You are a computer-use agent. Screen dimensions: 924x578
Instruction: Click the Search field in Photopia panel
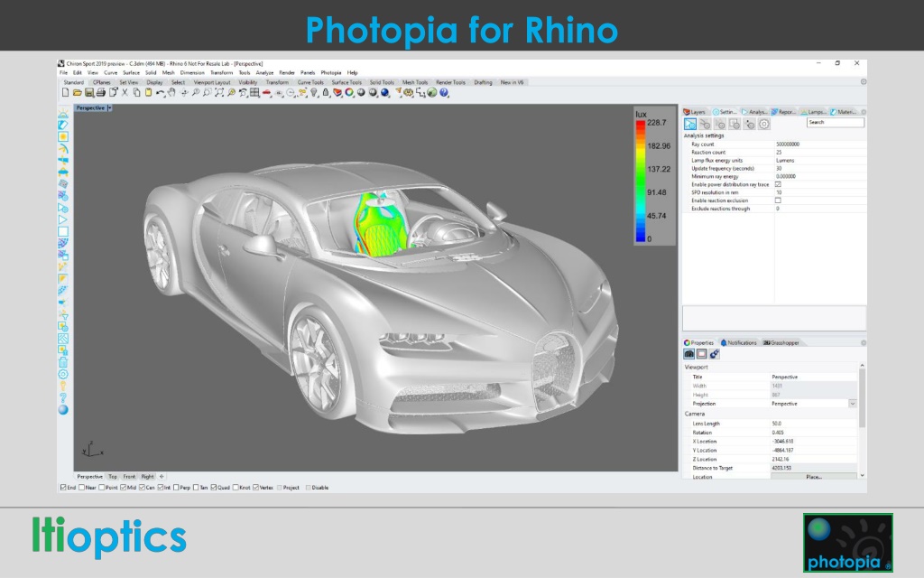pyautogui.click(x=835, y=122)
